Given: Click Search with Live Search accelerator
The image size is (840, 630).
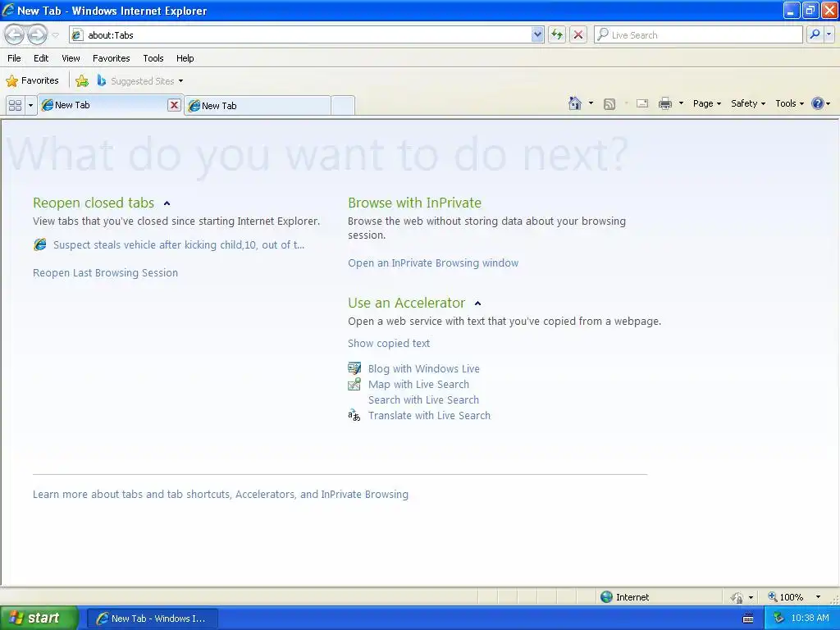Looking at the screenshot, I should tap(424, 399).
